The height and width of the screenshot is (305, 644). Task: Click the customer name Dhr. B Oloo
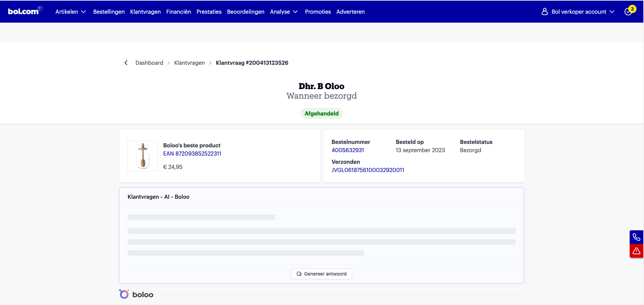[322, 86]
